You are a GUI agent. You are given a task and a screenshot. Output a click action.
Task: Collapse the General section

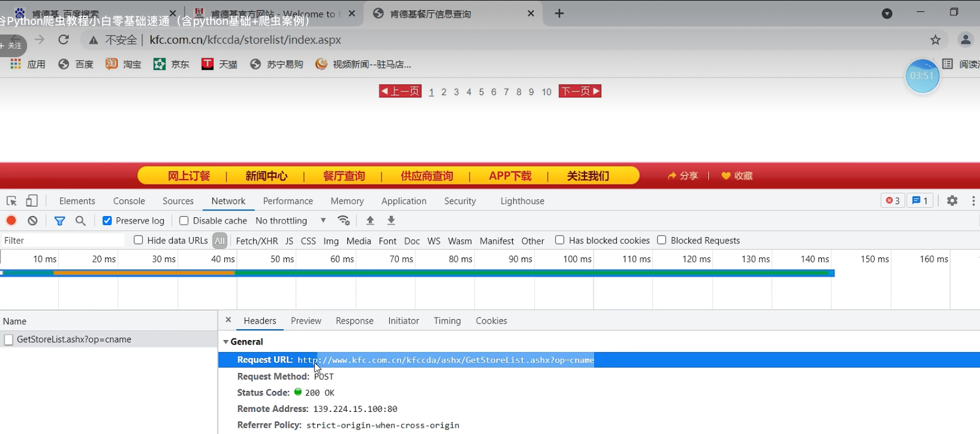[226, 342]
